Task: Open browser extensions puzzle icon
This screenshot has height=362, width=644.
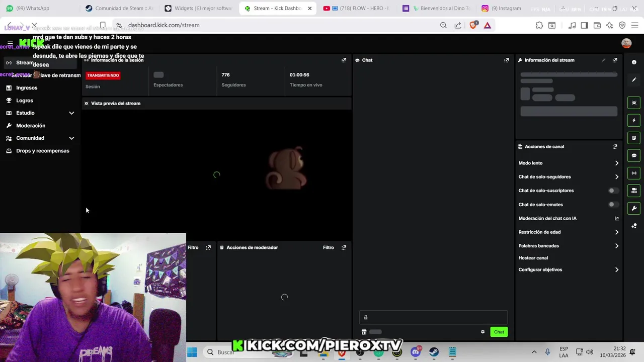Action: [x=539, y=25]
